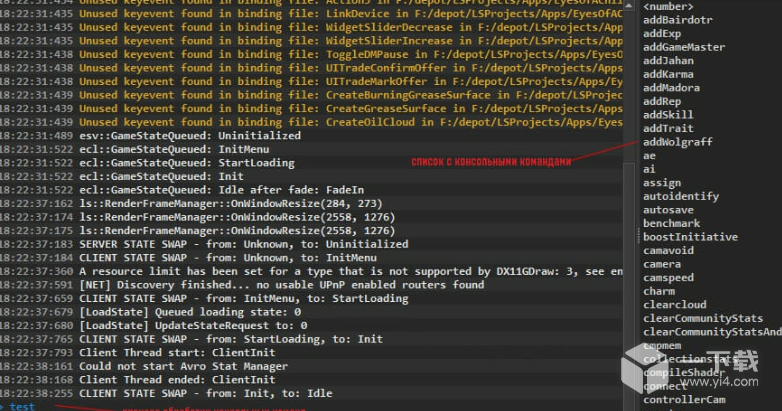782x411 pixels.
Task: Choose the addGameMaster command
Action: pyautogui.click(x=684, y=47)
